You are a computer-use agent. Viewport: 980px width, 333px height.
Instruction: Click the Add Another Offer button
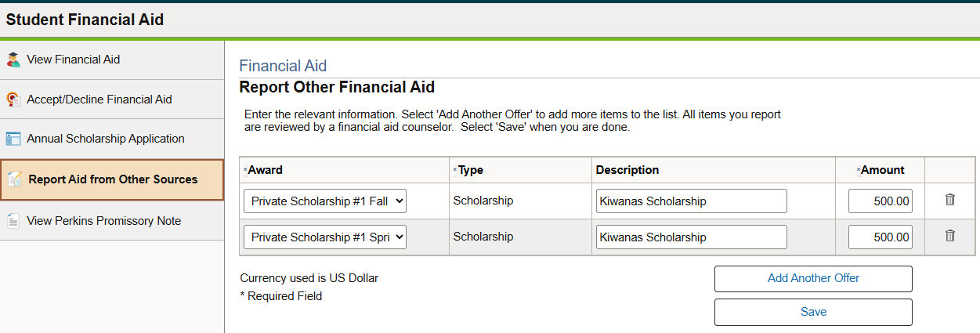(x=813, y=279)
